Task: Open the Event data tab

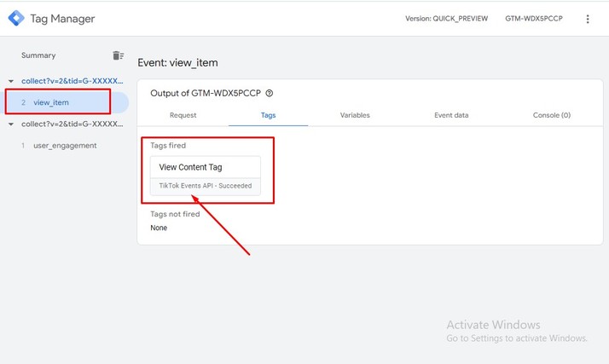Action: (x=451, y=115)
